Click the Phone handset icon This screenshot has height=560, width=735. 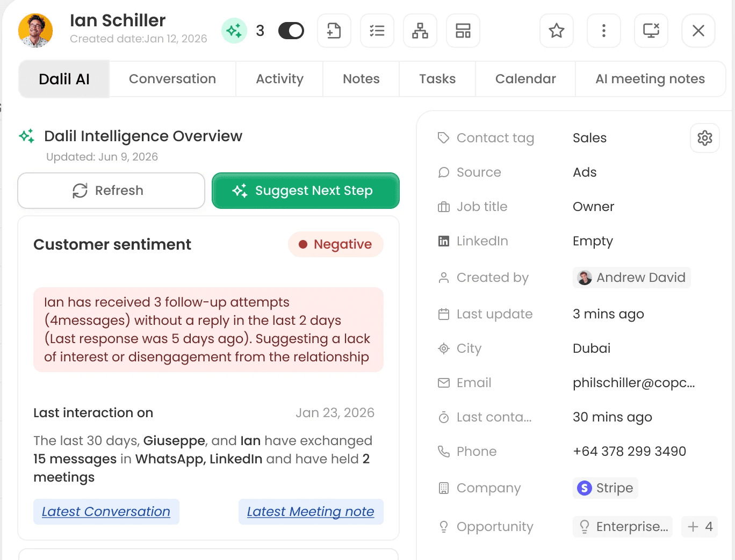[443, 452]
